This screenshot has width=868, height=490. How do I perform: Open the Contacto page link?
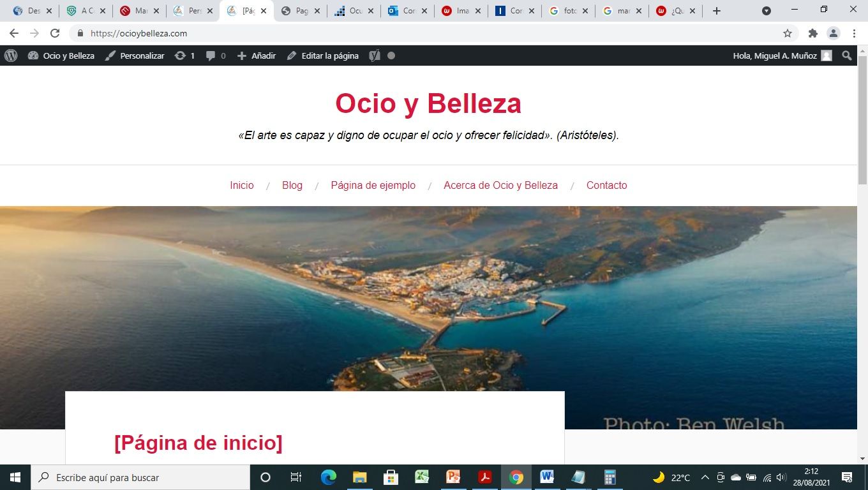(x=606, y=185)
